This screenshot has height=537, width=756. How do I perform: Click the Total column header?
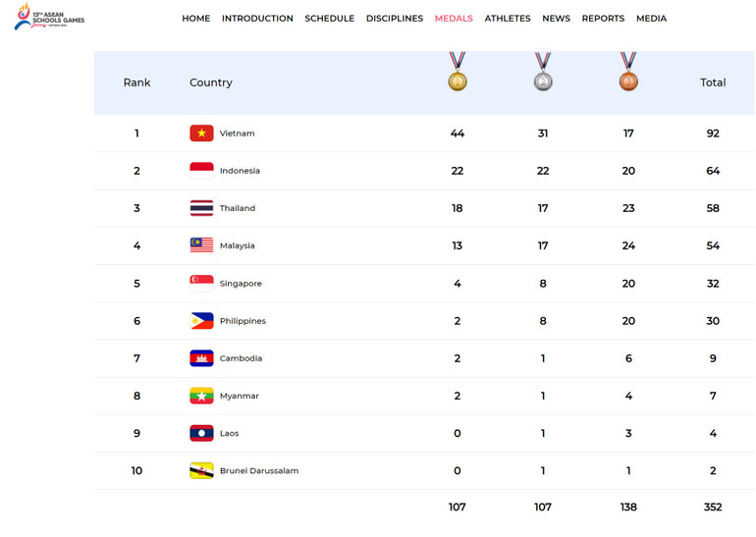coord(713,82)
